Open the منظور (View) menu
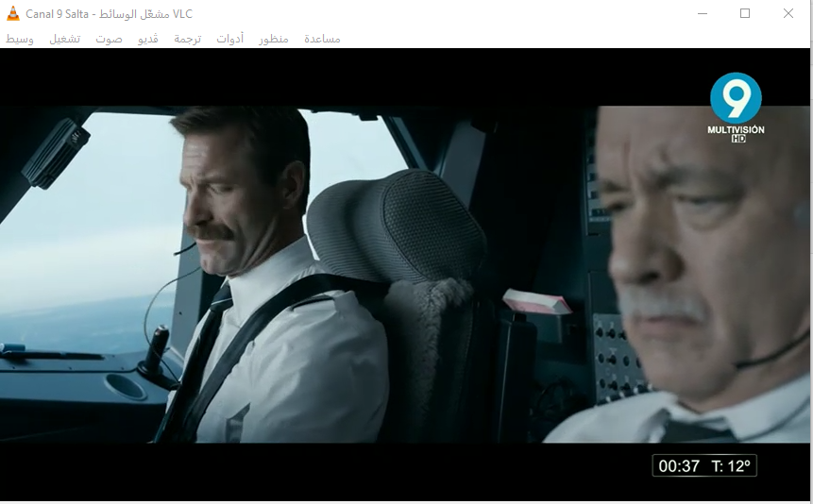Image resolution: width=813 pixels, height=504 pixels. point(274,39)
